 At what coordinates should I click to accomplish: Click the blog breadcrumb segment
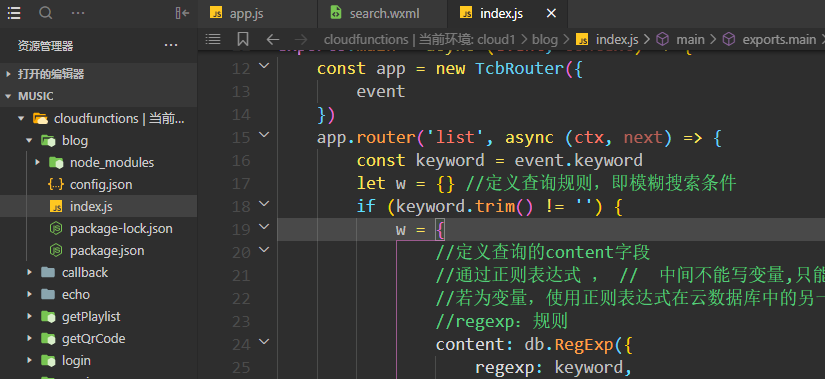(x=545, y=39)
